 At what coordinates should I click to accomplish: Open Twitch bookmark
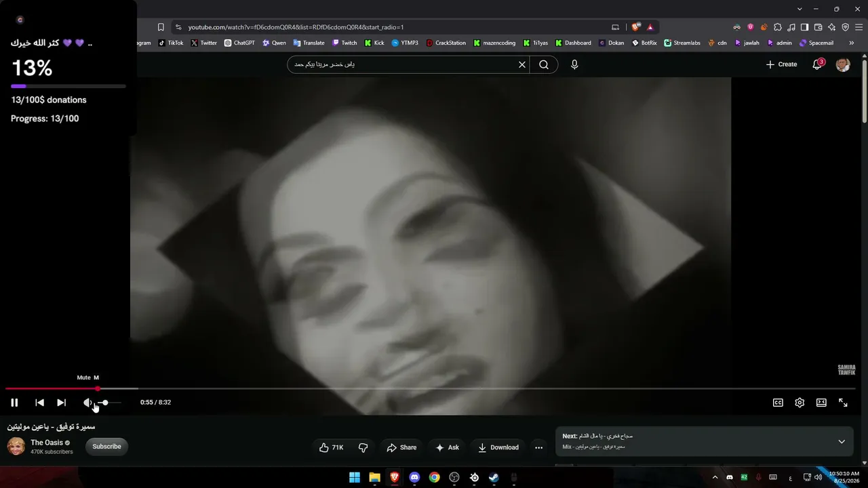pyautogui.click(x=344, y=43)
